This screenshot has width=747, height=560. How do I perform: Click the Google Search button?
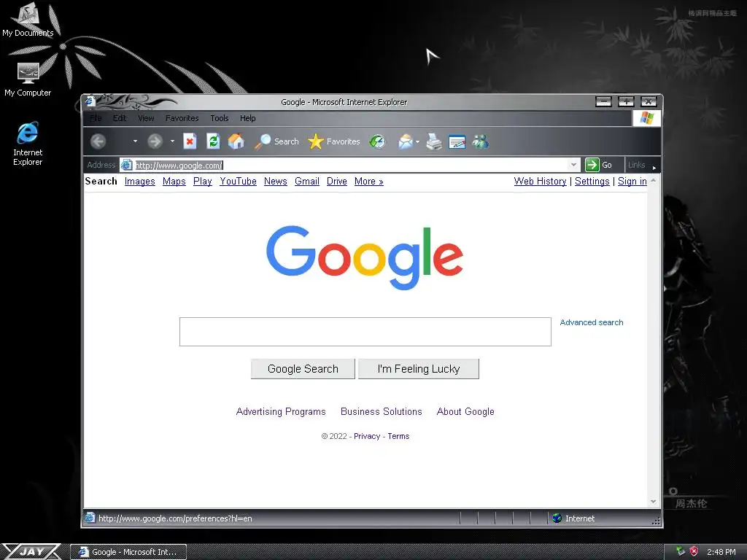[303, 368]
